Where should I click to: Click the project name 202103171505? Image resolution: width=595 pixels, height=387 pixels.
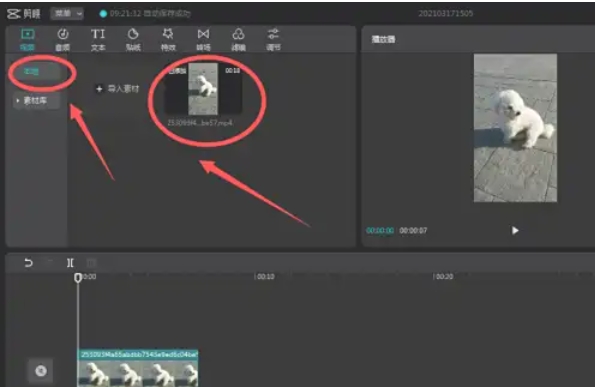click(x=445, y=14)
